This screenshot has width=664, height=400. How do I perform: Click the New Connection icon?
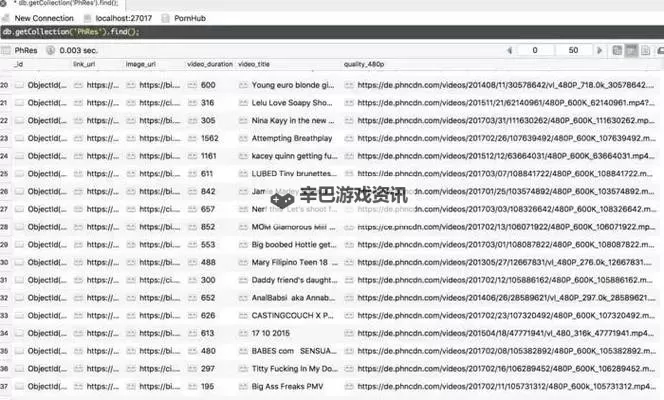[6, 18]
